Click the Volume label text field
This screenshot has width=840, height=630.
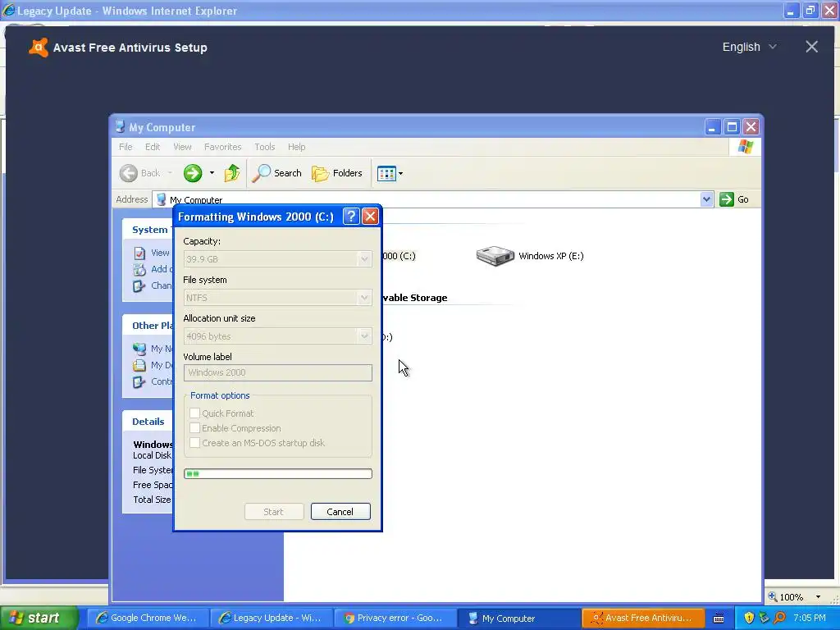(x=277, y=372)
